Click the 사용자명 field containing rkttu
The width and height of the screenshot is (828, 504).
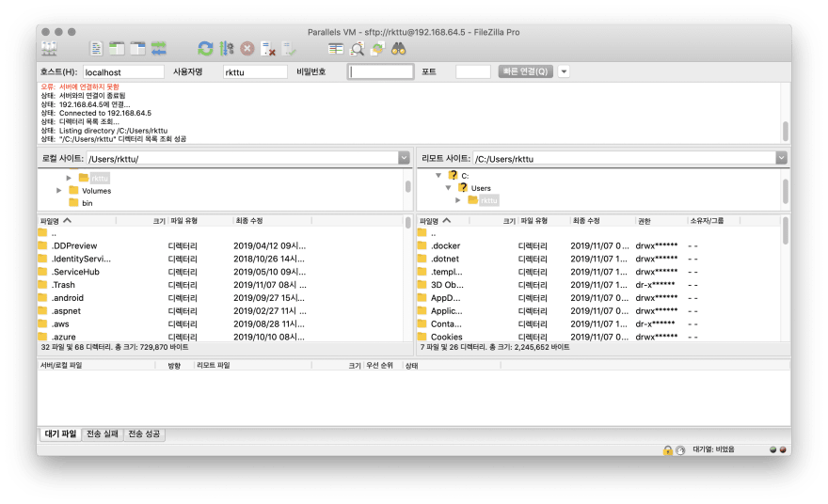[x=255, y=71]
